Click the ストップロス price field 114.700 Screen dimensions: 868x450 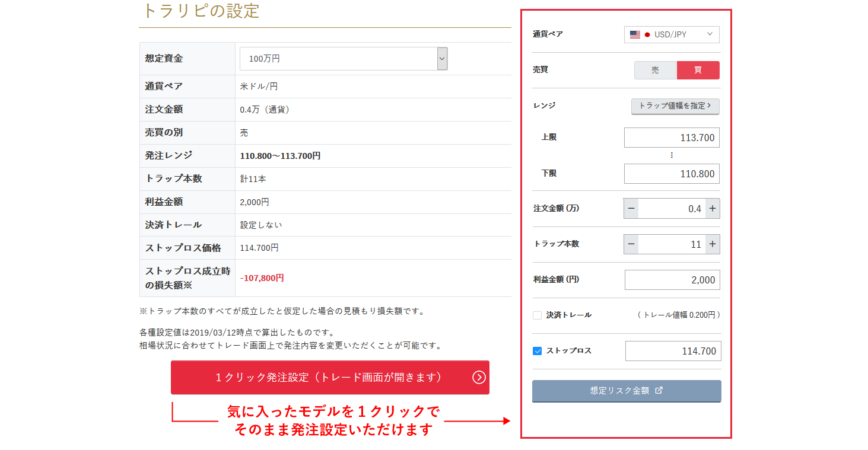pos(673,351)
